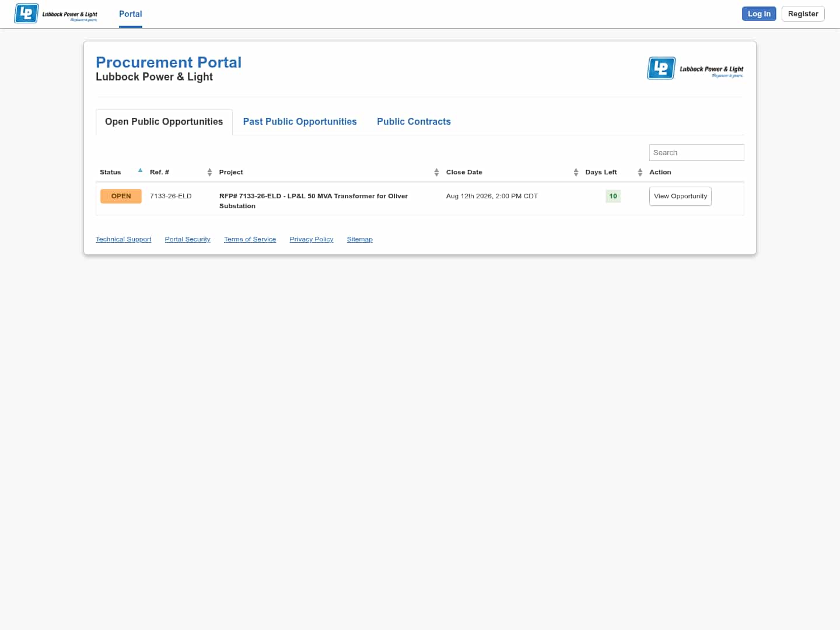Click the RFP# 7133-26-ELD transformer project title
This screenshot has width=840, height=630.
[x=313, y=201]
